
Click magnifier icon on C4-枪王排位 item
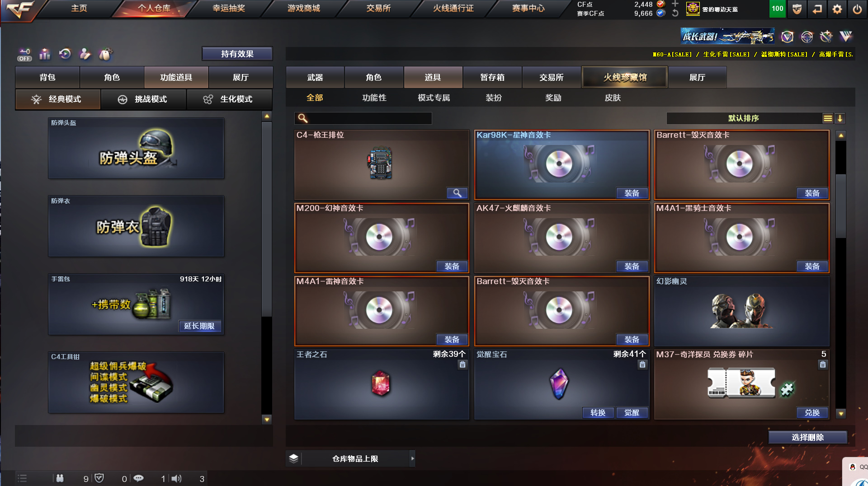point(457,193)
